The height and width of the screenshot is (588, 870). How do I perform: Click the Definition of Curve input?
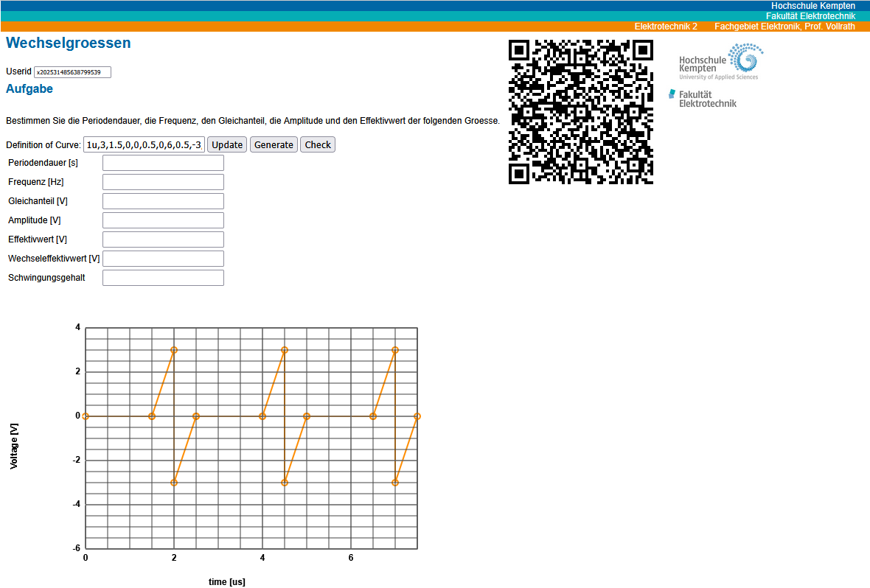[144, 144]
